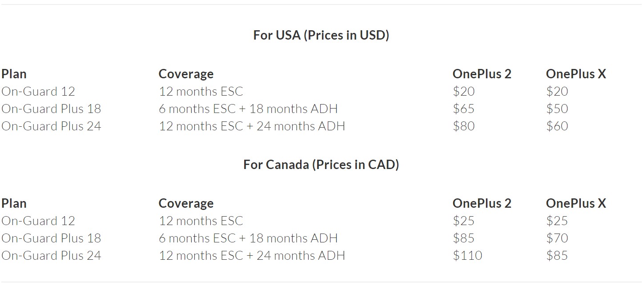
Task: Select On-Guard Plus 24 in Canada table
Action: click(x=51, y=255)
